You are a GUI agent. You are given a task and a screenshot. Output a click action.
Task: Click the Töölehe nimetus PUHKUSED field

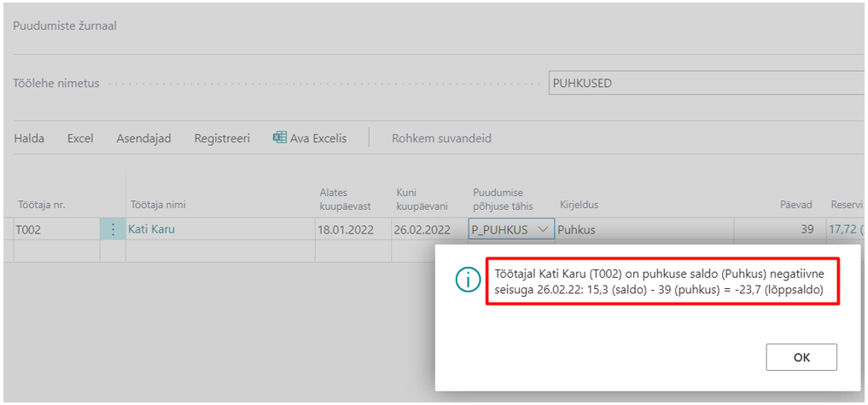[708, 83]
